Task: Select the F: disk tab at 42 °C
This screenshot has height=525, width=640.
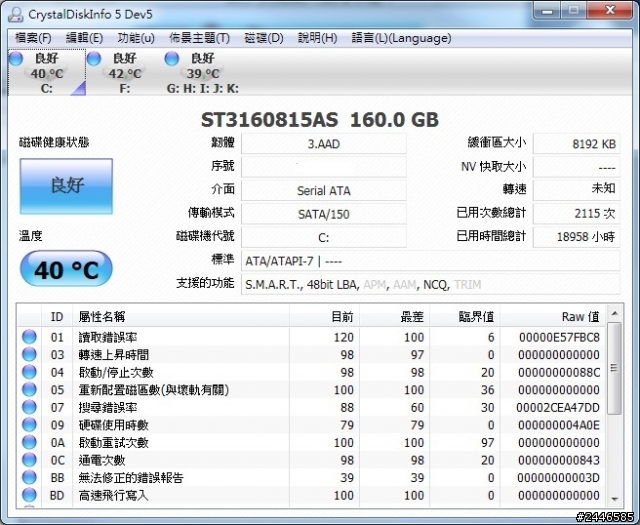Action: click(x=124, y=73)
